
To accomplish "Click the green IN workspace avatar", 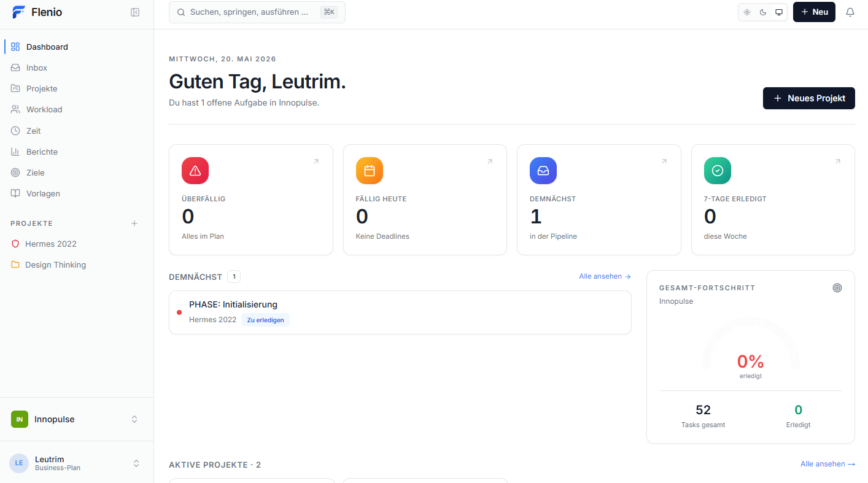I will tap(20, 419).
